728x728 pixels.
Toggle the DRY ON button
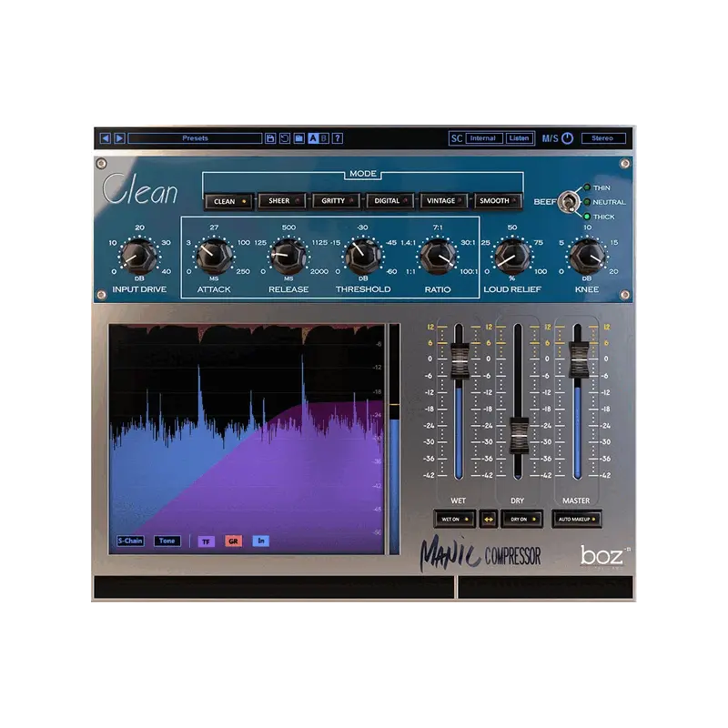(522, 519)
